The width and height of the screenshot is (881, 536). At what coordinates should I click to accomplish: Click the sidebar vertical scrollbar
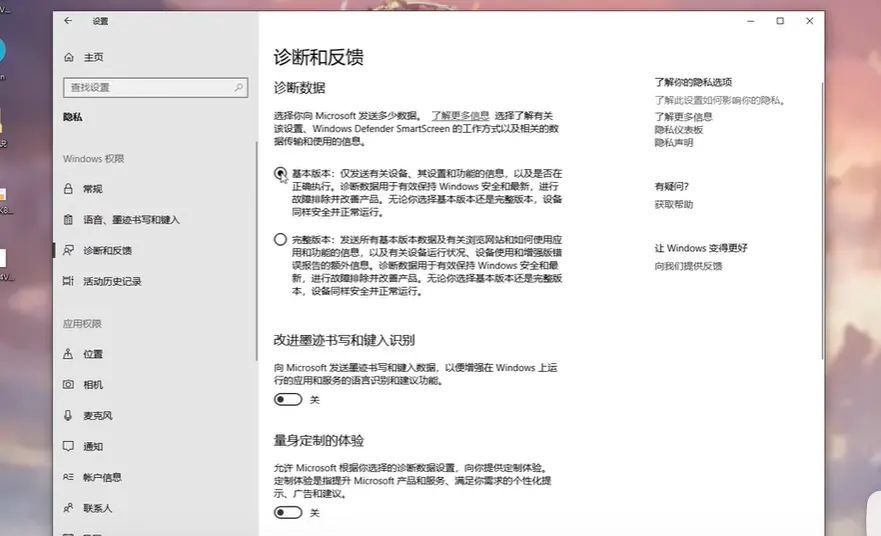pos(256,251)
